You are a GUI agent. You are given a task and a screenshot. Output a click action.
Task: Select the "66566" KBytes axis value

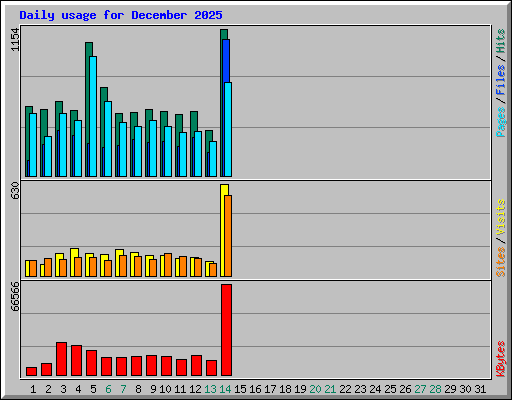pos(15,296)
